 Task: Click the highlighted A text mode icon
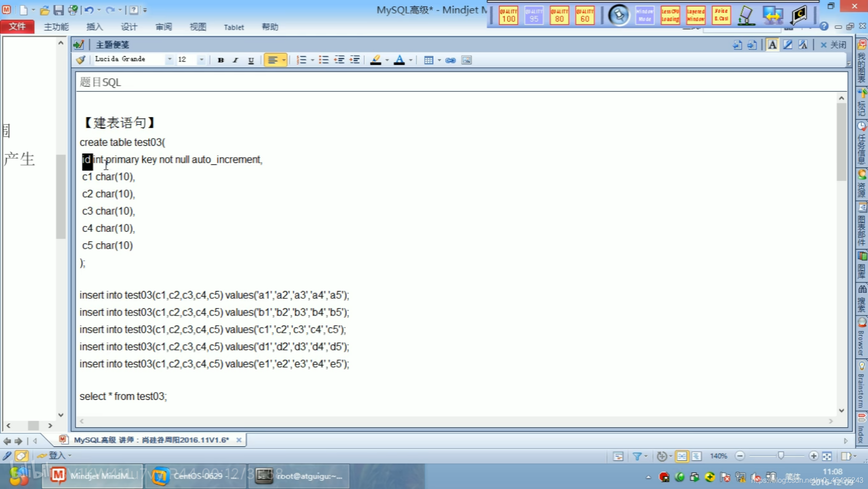[x=773, y=44]
